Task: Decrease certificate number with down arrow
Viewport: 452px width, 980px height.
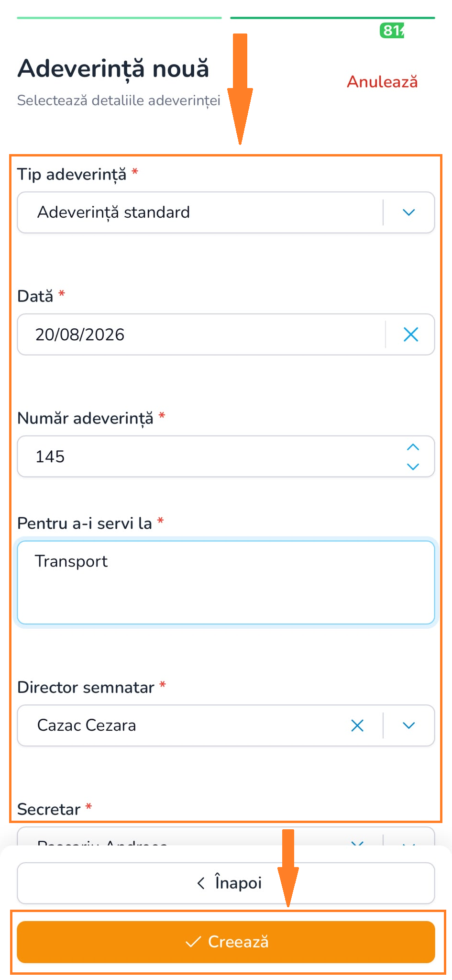Action: pyautogui.click(x=413, y=466)
